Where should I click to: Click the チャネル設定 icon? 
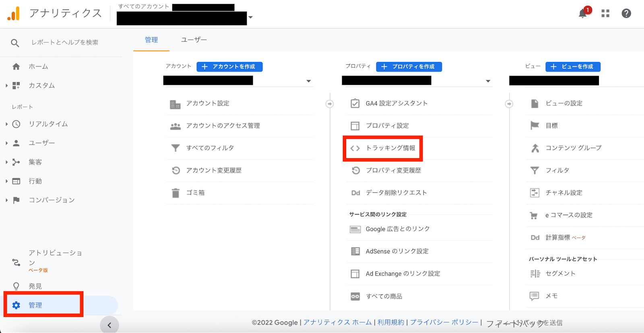(x=535, y=193)
